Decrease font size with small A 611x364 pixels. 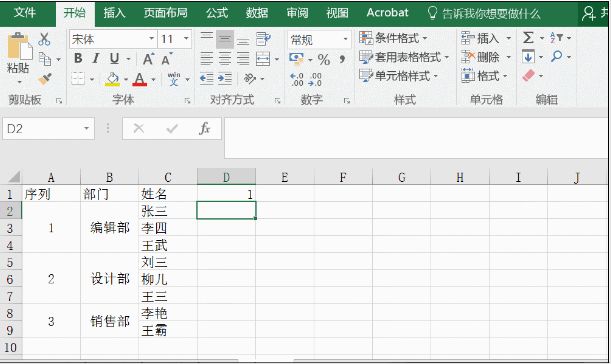pyautogui.click(x=167, y=59)
